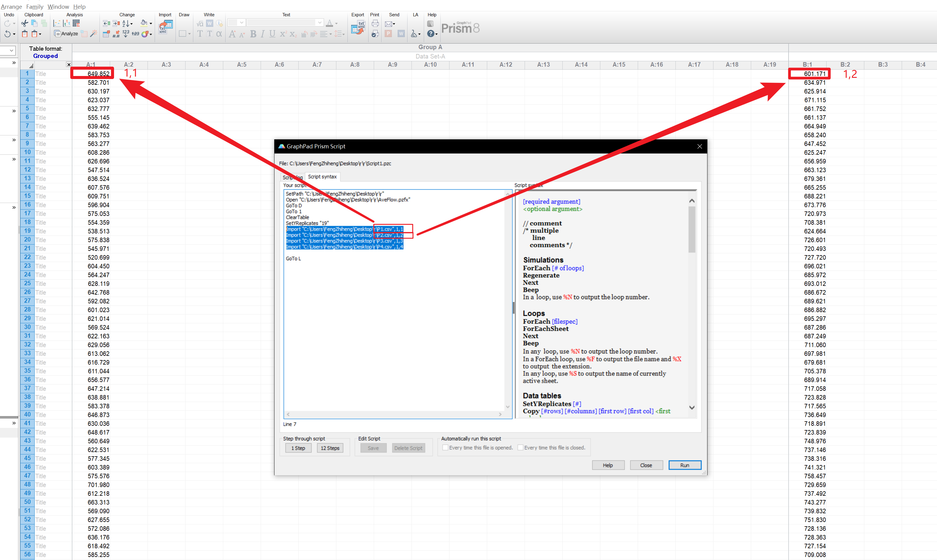Enable 'Every time this file is opened'

(x=446, y=448)
